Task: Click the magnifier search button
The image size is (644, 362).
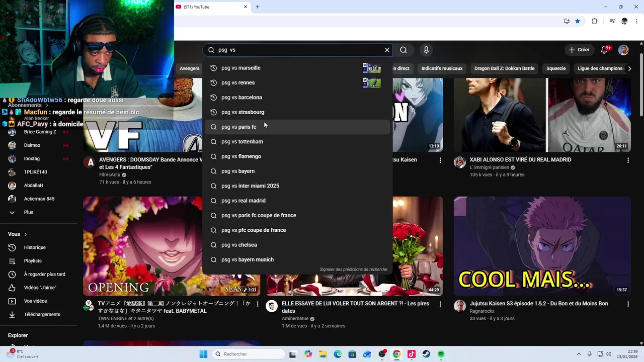Action: click(x=404, y=50)
